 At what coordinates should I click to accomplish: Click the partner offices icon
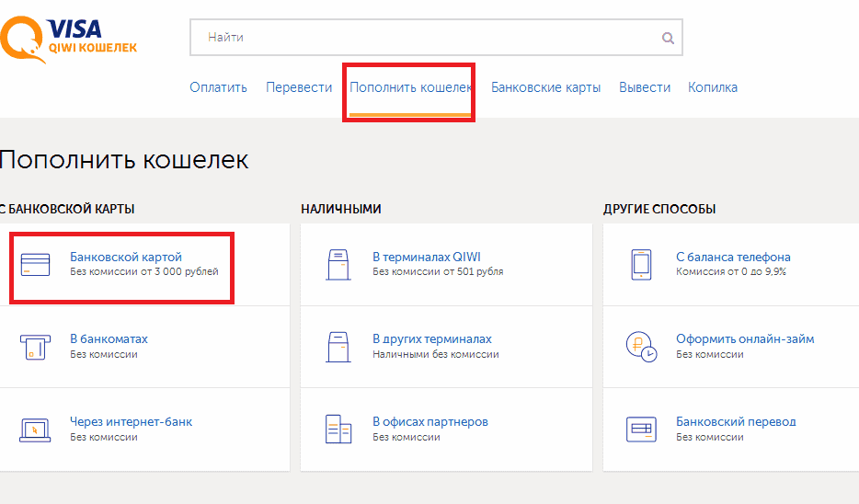point(339,429)
